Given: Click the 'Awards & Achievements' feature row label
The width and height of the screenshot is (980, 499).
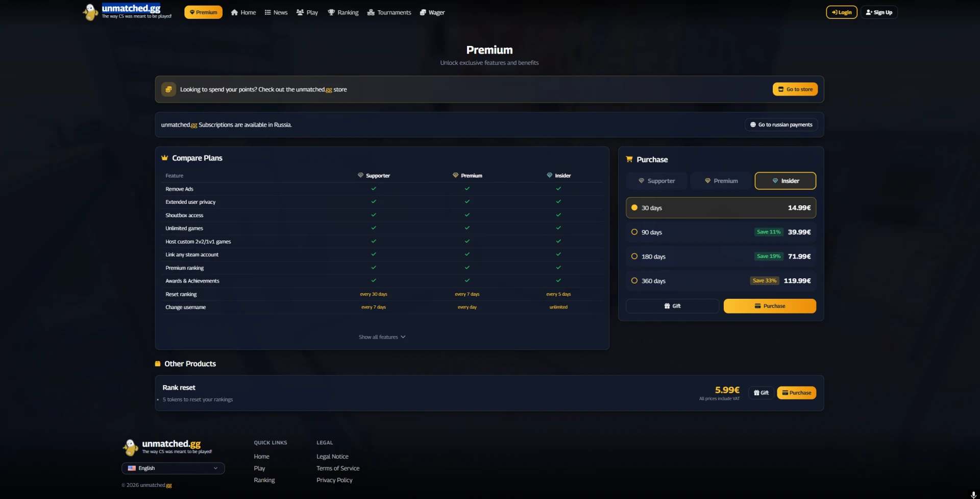Looking at the screenshot, I should click(x=192, y=281).
